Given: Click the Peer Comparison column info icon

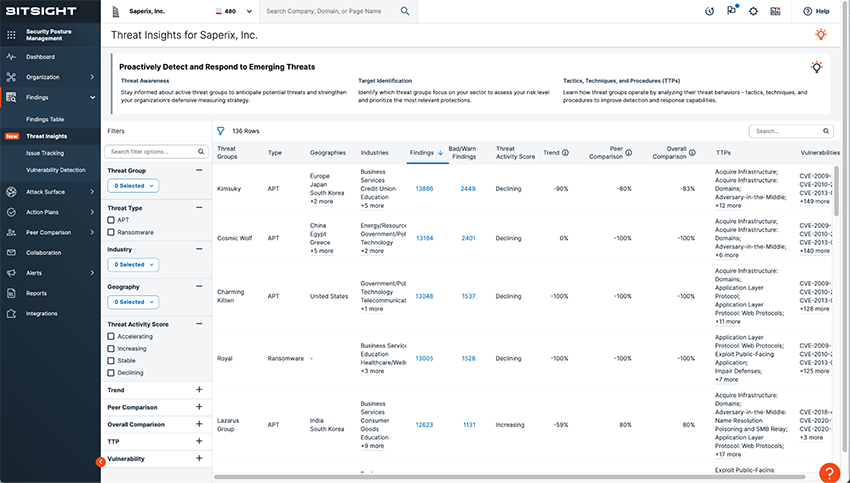Looking at the screenshot, I should pos(628,153).
